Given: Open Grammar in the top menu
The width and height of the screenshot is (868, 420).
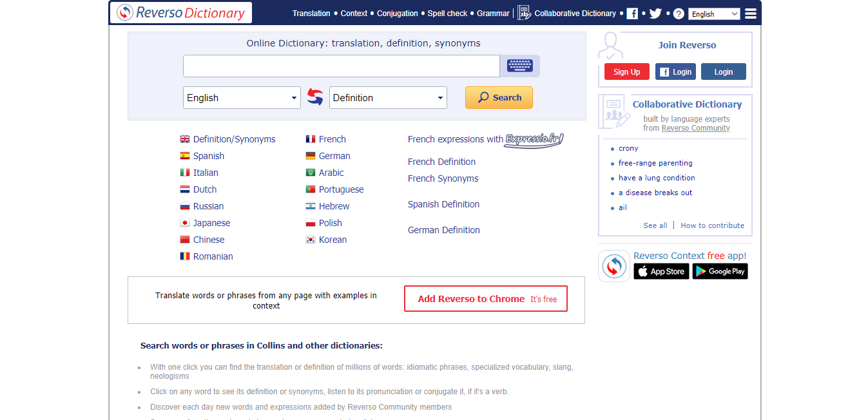Looking at the screenshot, I should [x=493, y=14].
